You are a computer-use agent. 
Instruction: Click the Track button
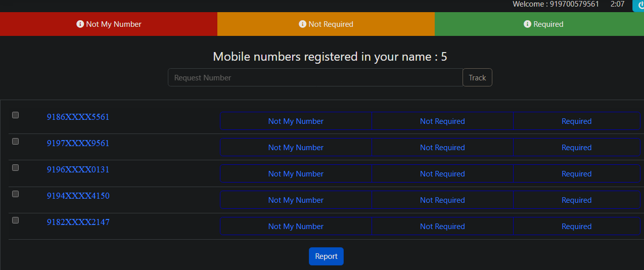477,78
